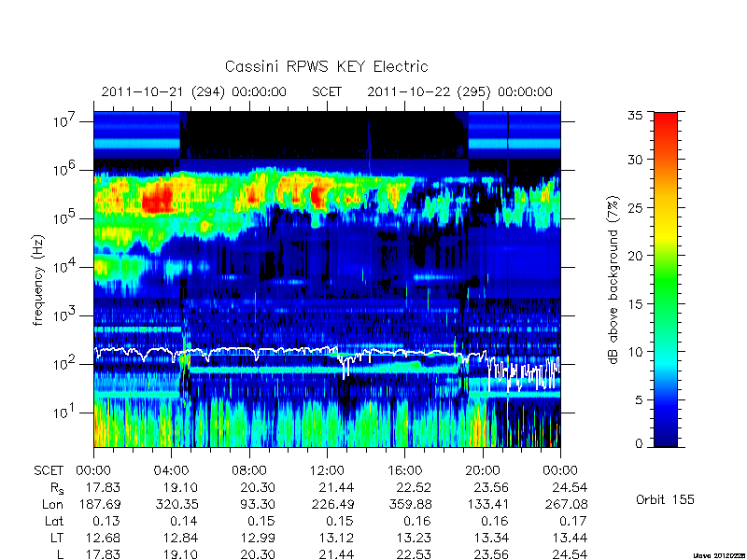This screenshot has height=560, width=747.
Task: Click the 16:00 time tick label
Action: coord(404,470)
